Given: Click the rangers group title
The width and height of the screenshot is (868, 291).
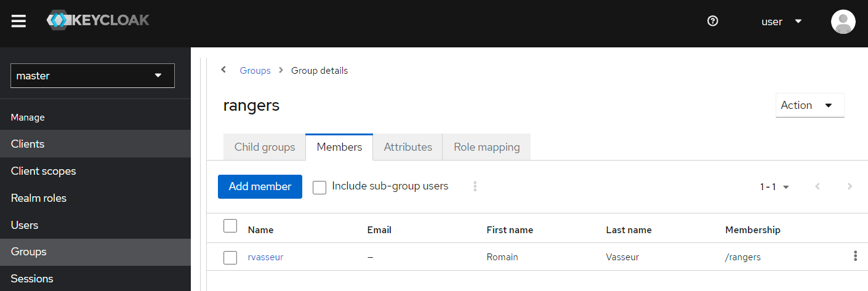Looking at the screenshot, I should [x=251, y=106].
